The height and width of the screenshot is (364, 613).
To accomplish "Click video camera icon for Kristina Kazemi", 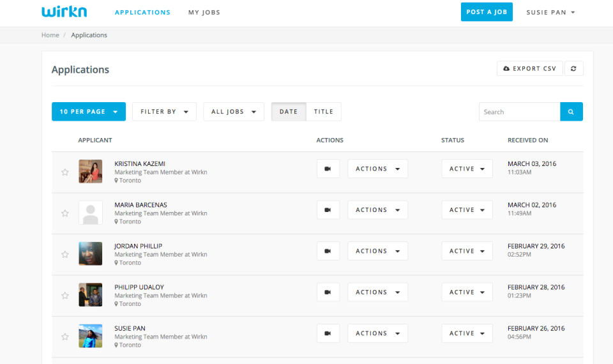I will click(x=328, y=169).
